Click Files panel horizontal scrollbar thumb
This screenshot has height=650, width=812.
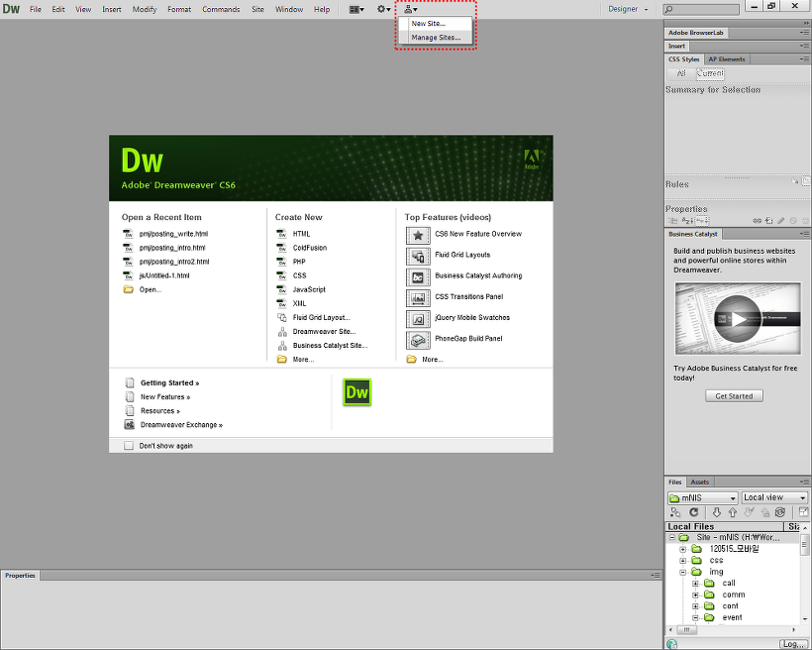pos(687,630)
